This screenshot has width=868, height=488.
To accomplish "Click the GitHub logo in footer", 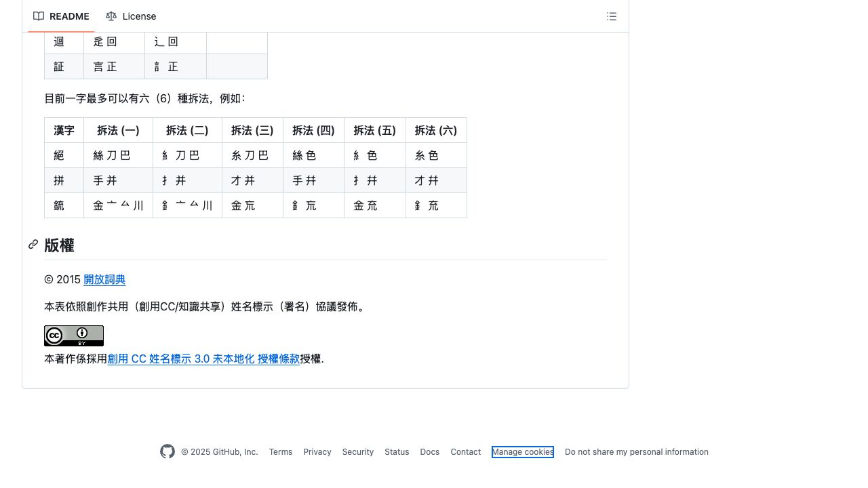I will click(x=167, y=452).
